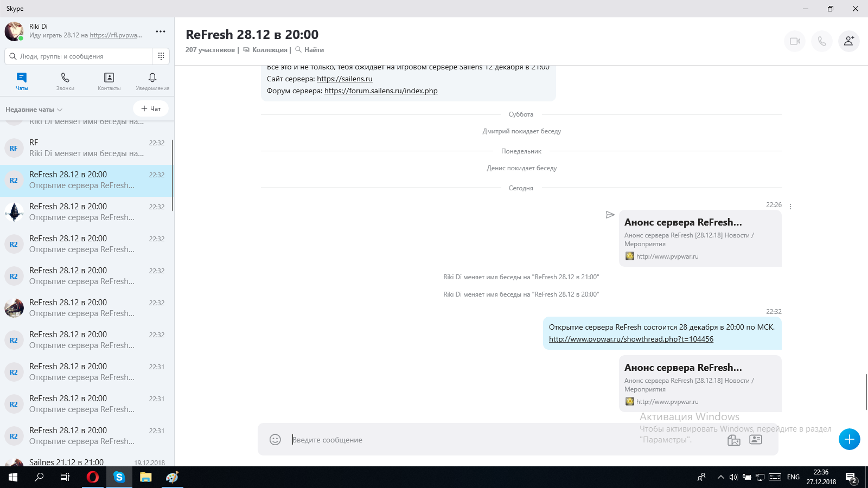Open the dial pad grid icon
This screenshot has width=868, height=488.
(x=161, y=56)
